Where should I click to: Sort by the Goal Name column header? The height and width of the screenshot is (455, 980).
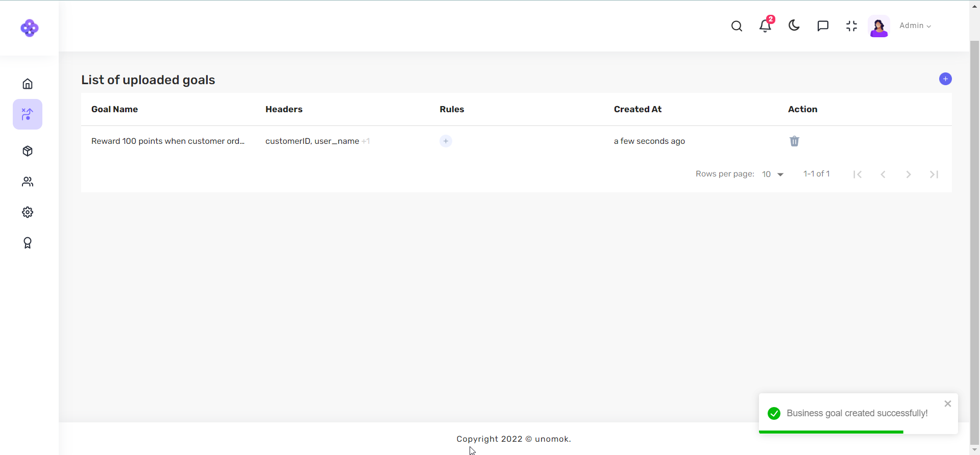114,109
